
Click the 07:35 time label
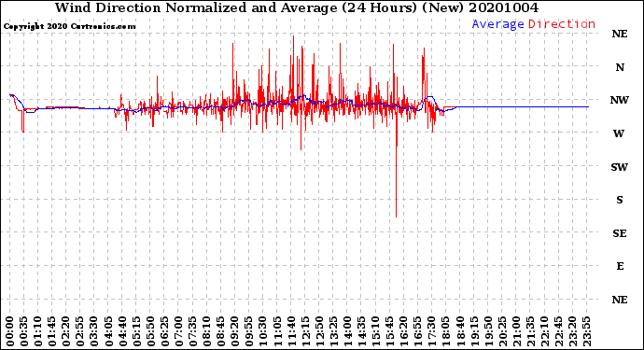click(192, 331)
